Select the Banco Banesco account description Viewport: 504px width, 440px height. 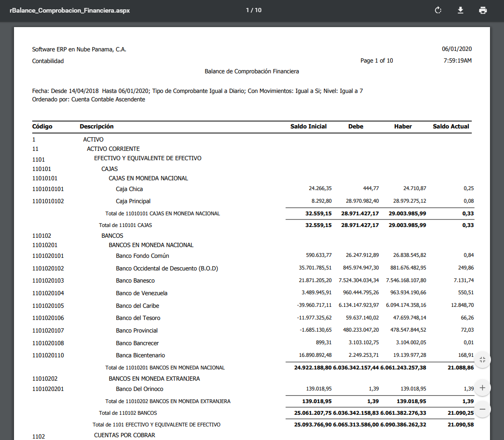pos(135,281)
